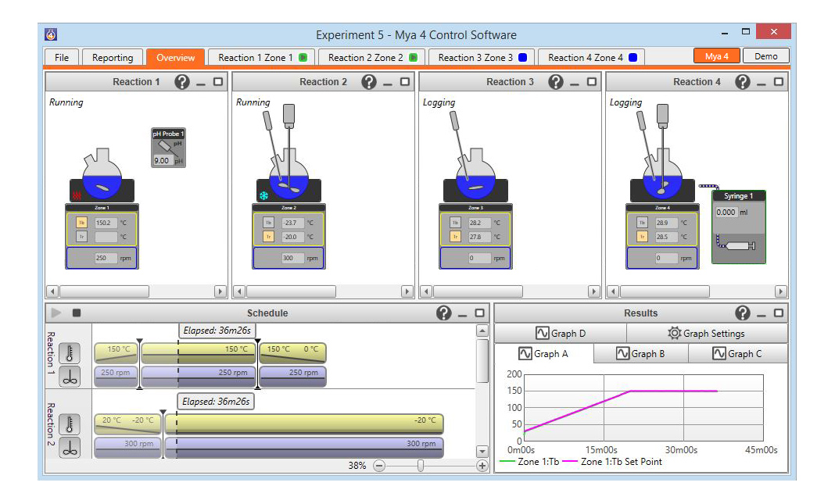
Task: Maximize the Results panel
Action: tap(779, 313)
